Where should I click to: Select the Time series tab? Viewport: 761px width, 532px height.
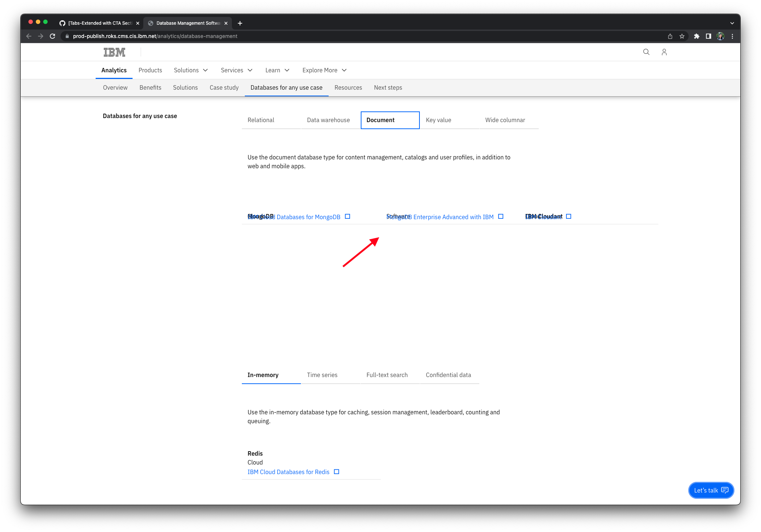click(x=322, y=375)
